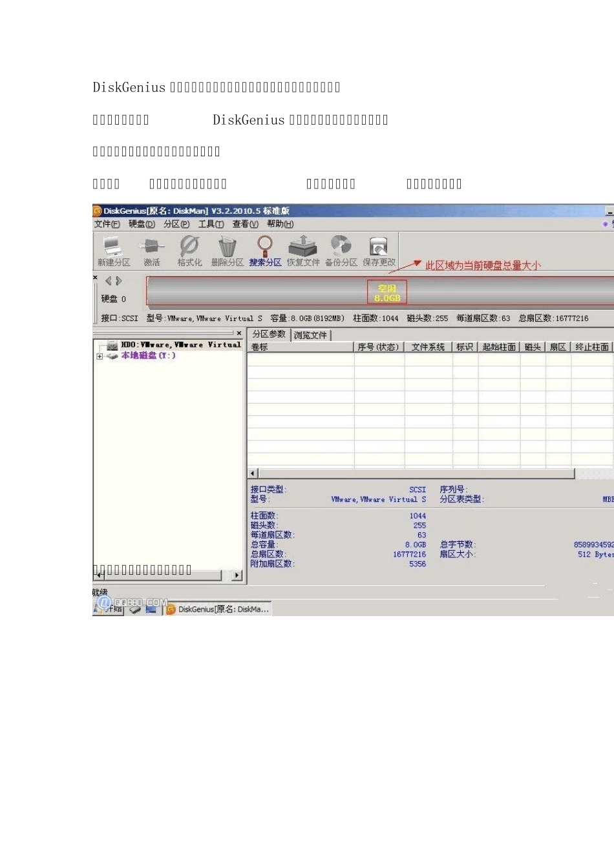Expand the 本地磁盘(Y:) tree node
This screenshot has width=614, height=868.
pos(100,356)
